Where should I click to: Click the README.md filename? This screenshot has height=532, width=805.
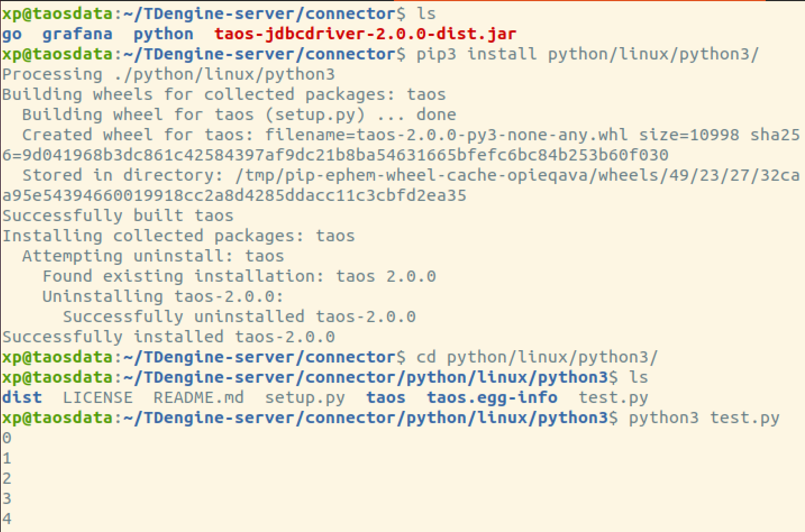tap(198, 397)
